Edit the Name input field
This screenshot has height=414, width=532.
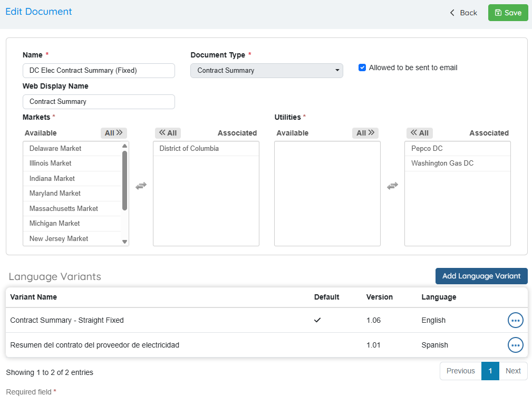point(99,71)
